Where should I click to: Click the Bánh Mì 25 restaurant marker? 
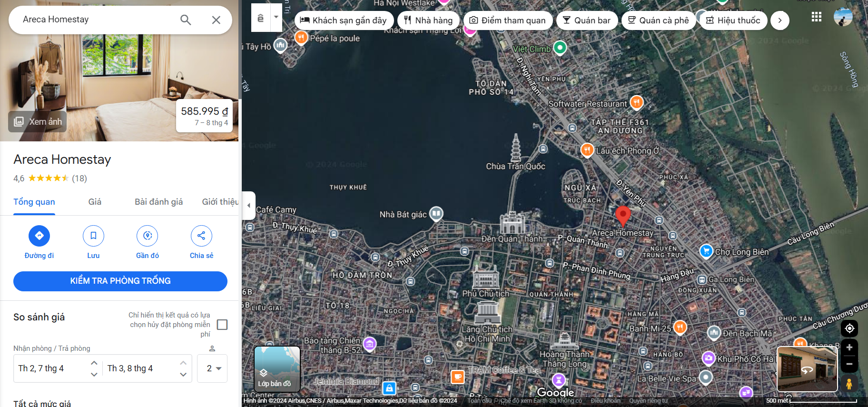click(680, 328)
